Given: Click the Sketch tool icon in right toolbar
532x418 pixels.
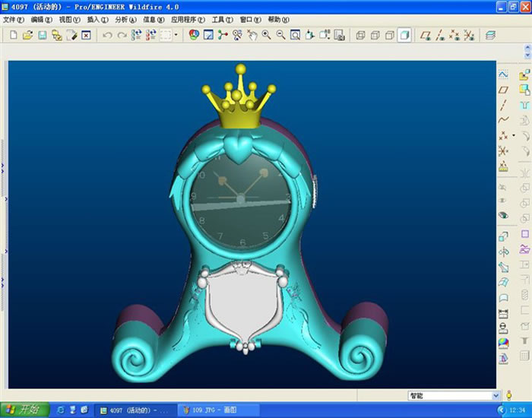Looking at the screenshot, I should [x=503, y=74].
